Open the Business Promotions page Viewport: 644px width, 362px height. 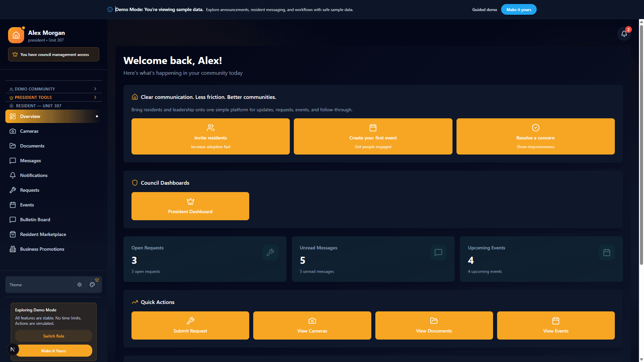[54, 249]
